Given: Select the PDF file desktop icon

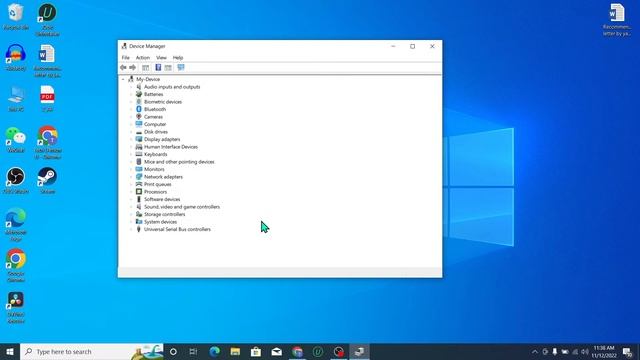Looking at the screenshot, I should [x=47, y=99].
